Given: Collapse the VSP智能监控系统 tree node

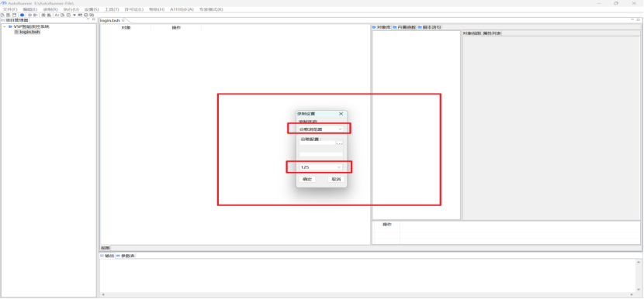Looking at the screenshot, I should pyautogui.click(x=4, y=26).
